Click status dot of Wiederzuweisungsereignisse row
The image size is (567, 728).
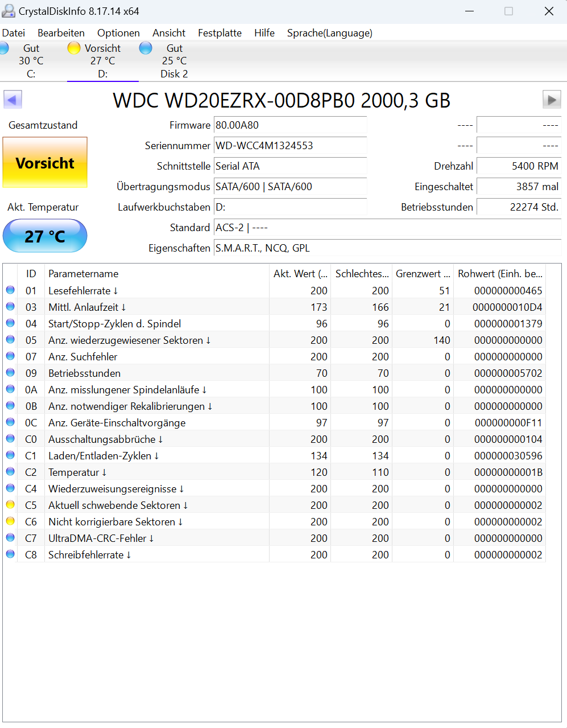click(x=10, y=488)
